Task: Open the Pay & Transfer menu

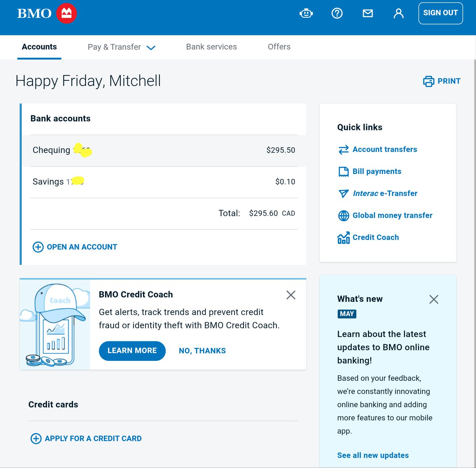Action: tap(121, 47)
